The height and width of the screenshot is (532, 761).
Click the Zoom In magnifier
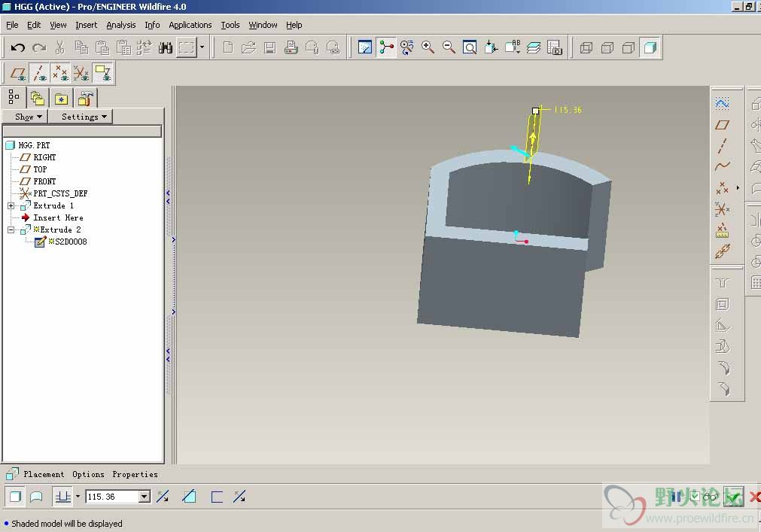428,47
